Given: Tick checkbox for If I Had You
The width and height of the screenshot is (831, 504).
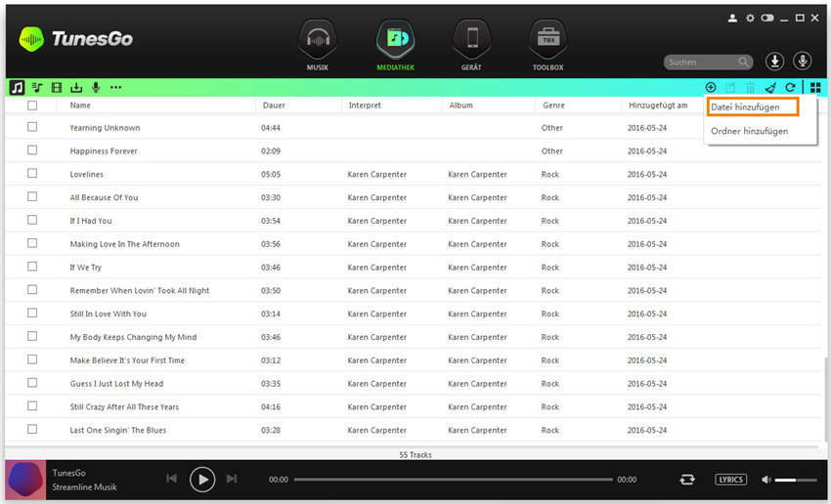Looking at the screenshot, I should 32,220.
